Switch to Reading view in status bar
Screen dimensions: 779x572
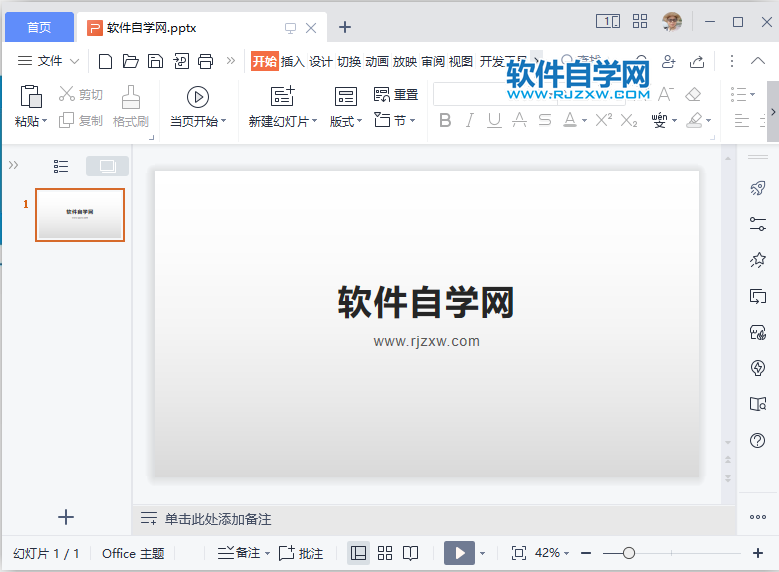[x=410, y=553]
